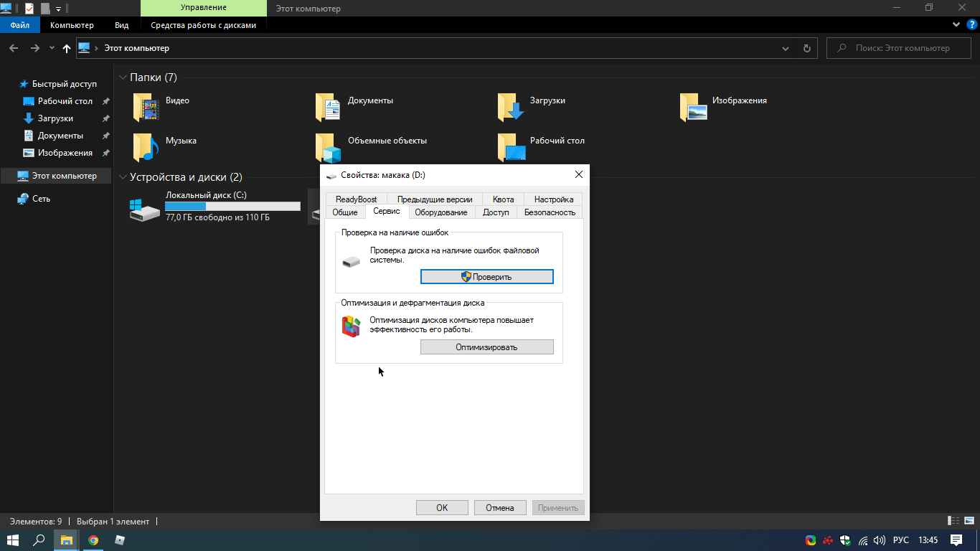This screenshot has height=551, width=980.
Task: Click Отмена in the properties dialog
Action: (500, 507)
